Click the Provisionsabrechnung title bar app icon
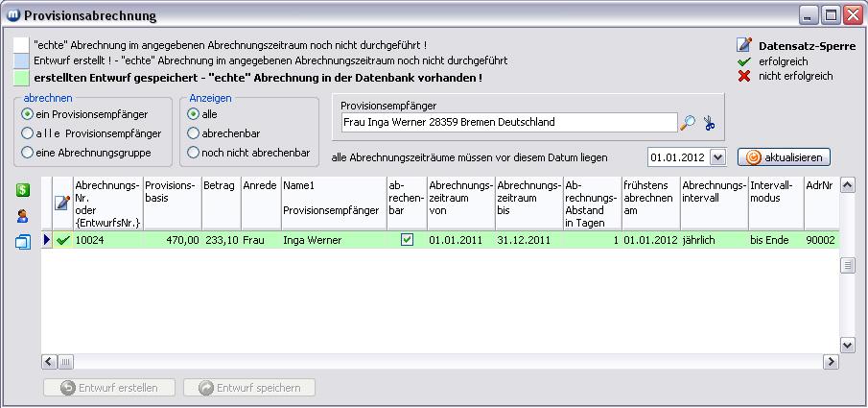This screenshot has width=868, height=408. [12, 15]
